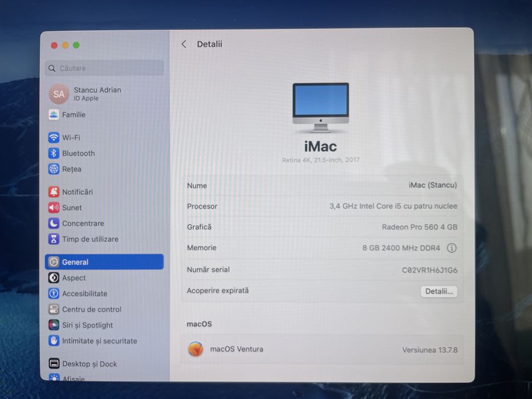
Task: Click the iMac computer image
Action: [x=320, y=108]
